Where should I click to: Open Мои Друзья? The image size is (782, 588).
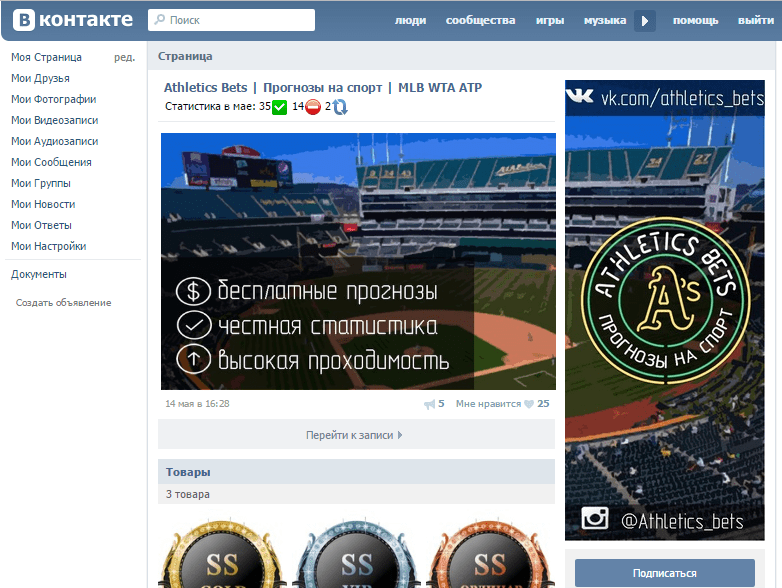coord(40,78)
